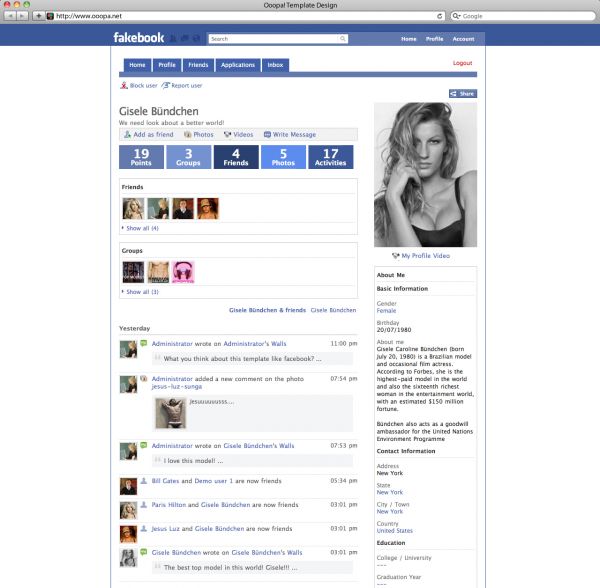Click the Female gender link
600x588 pixels.
[x=386, y=311]
